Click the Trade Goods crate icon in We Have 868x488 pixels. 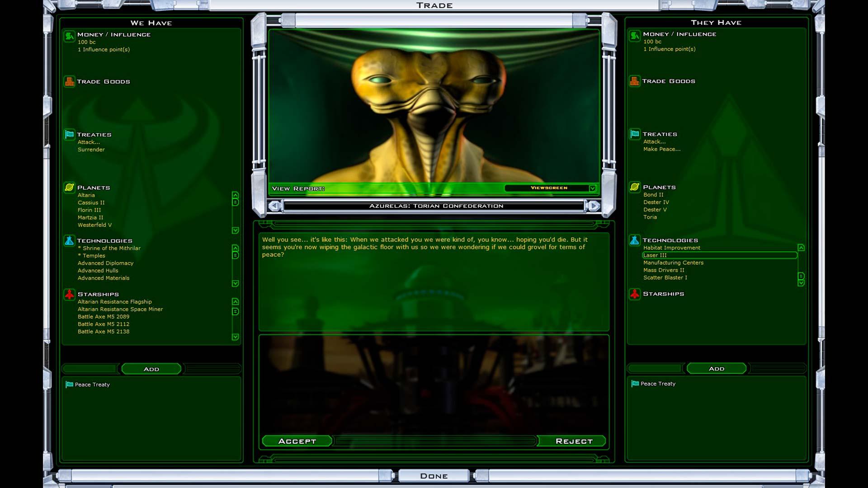click(69, 82)
